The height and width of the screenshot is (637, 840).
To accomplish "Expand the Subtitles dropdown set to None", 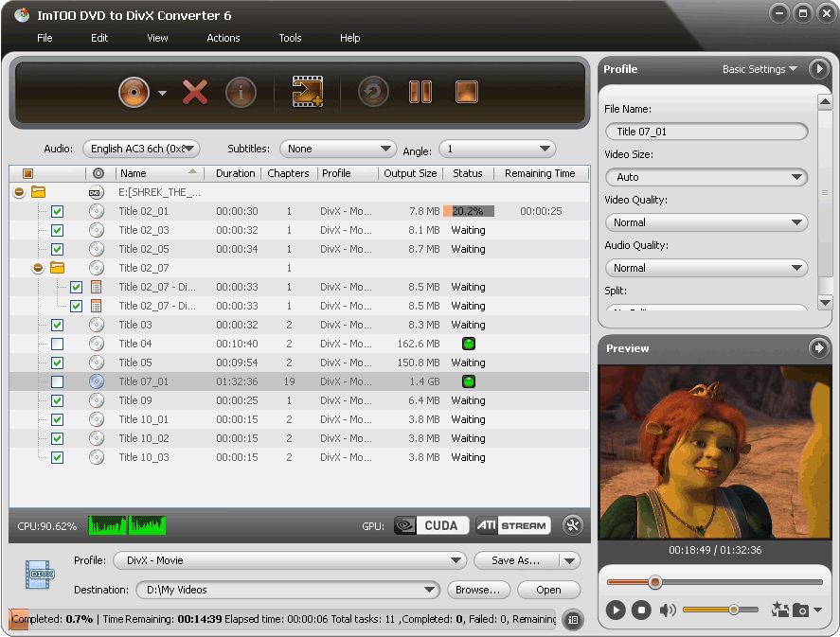I will pyautogui.click(x=341, y=149).
